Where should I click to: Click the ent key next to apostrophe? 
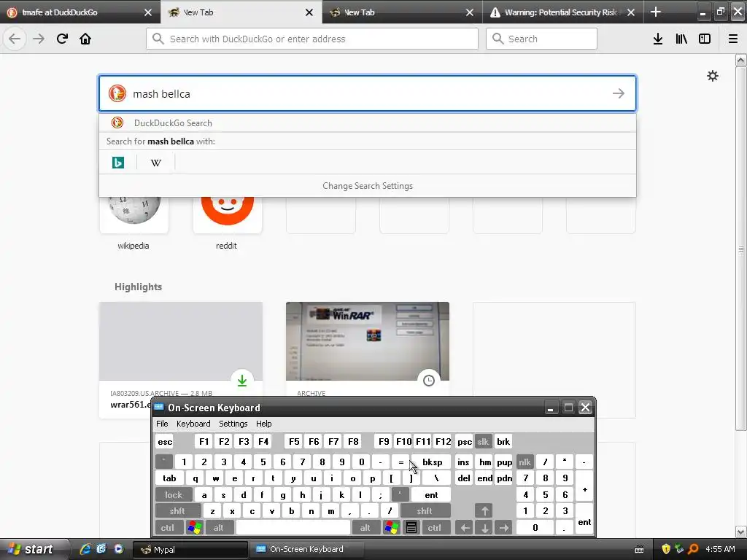431,495
